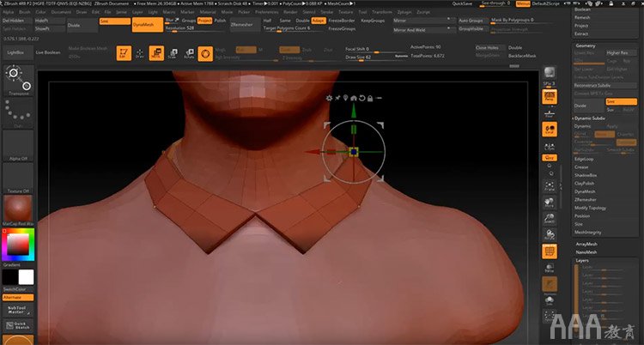The image size is (644, 345).
Task: Toggle the Floor grid icon
Action: click(x=550, y=114)
